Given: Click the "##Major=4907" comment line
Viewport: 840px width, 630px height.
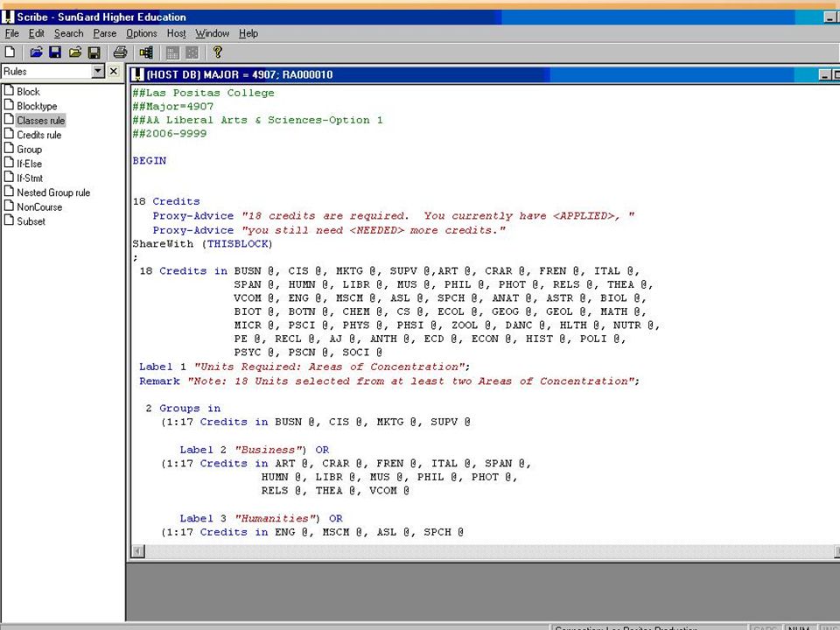Looking at the screenshot, I should tap(173, 107).
